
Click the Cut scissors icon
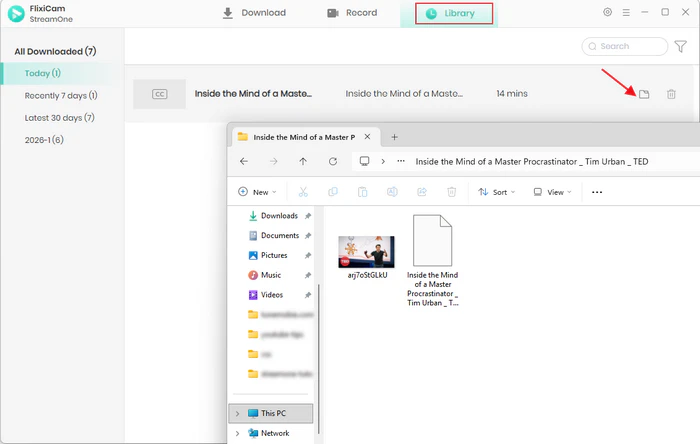[x=303, y=192]
